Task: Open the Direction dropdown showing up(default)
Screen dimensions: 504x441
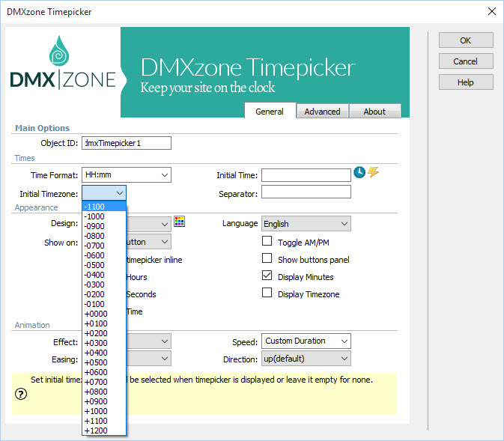Action: coord(306,359)
